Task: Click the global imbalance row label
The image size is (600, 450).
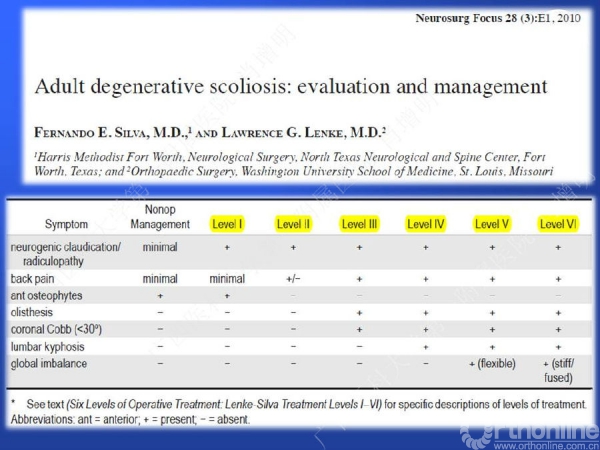Action: (49, 364)
